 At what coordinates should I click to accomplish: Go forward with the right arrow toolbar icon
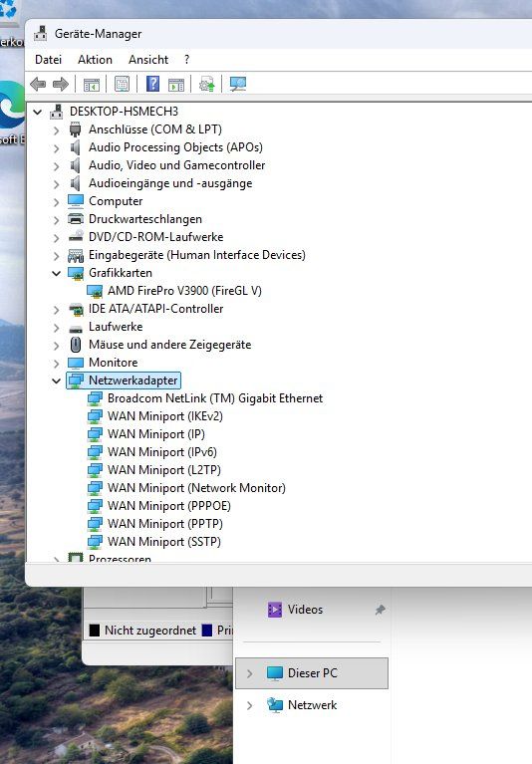point(61,85)
